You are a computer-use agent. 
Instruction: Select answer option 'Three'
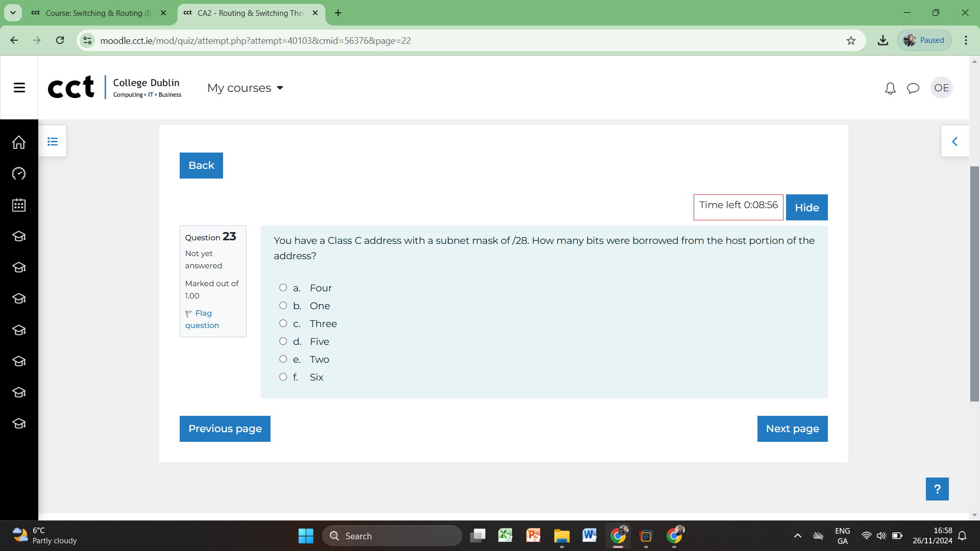283,323
